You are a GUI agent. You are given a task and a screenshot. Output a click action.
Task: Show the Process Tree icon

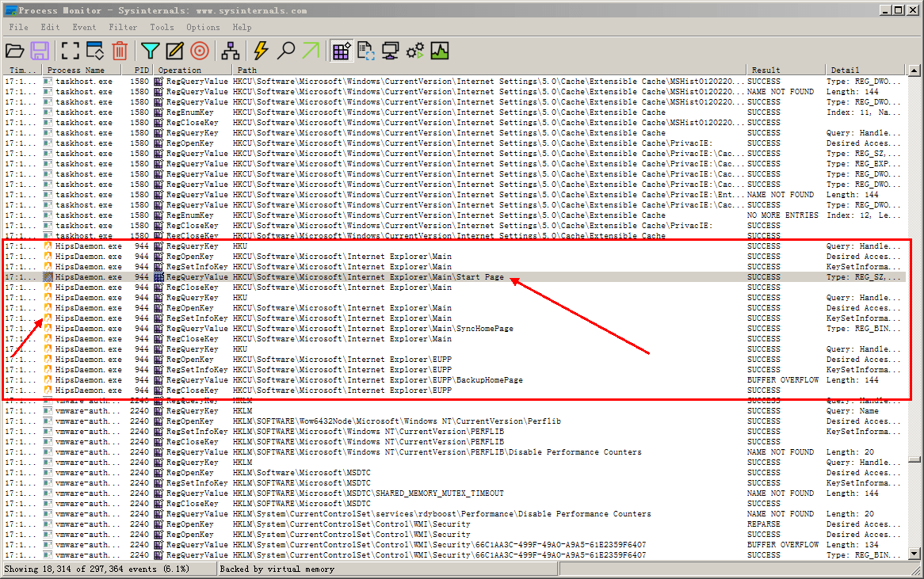point(231,51)
